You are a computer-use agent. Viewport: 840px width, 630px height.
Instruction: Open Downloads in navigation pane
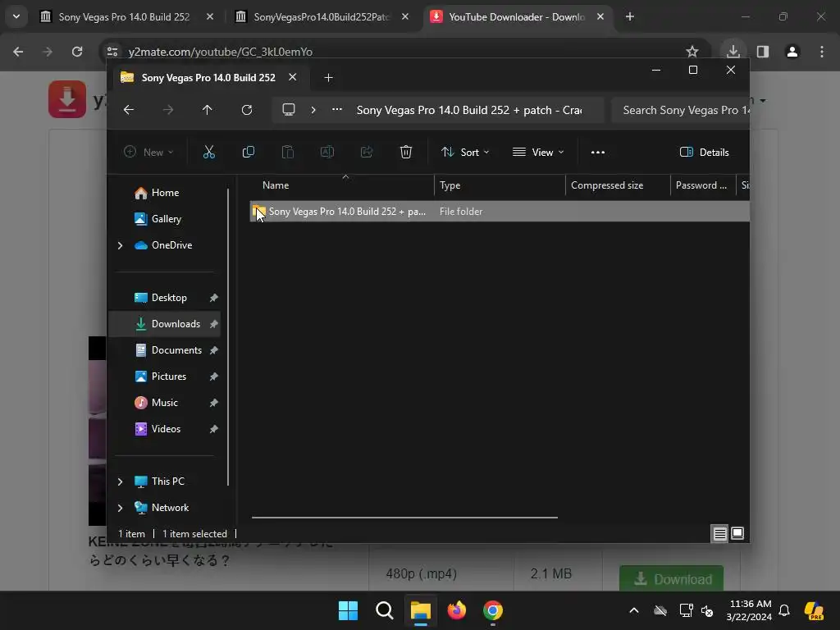[x=164, y=324]
